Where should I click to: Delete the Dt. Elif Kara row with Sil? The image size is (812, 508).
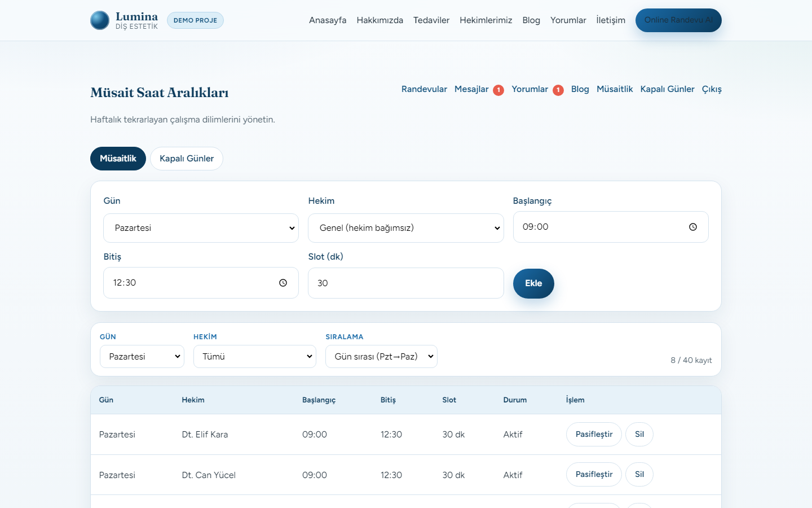[x=639, y=434]
